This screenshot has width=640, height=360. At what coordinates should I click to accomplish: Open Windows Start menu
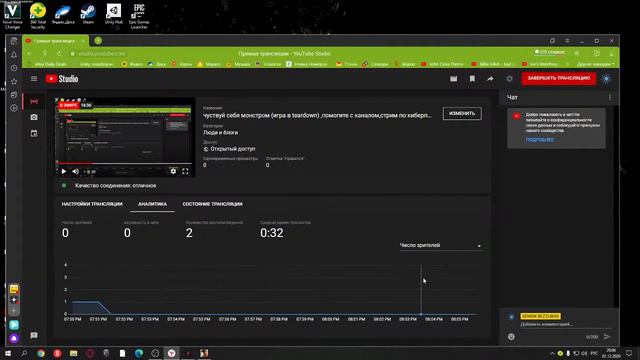[x=8, y=353]
